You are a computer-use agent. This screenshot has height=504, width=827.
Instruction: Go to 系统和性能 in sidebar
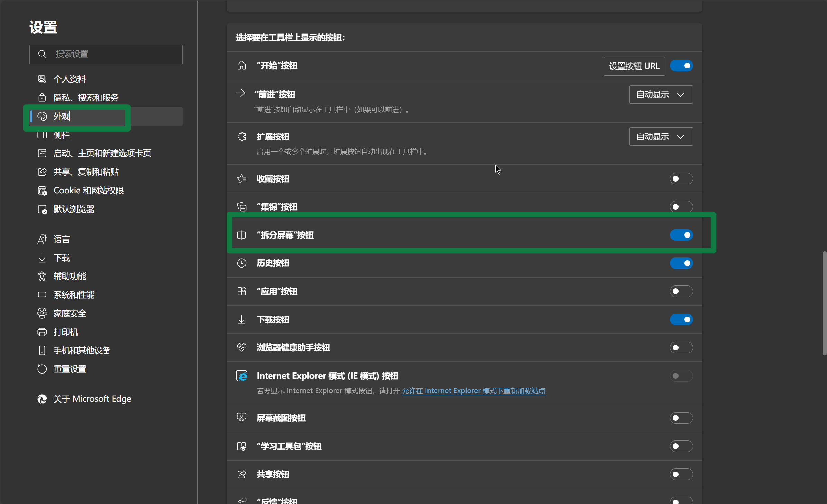tap(74, 295)
